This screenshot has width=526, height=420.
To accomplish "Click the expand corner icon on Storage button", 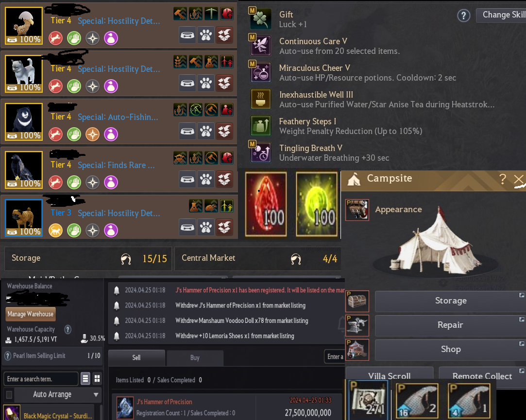I will [x=522, y=295].
